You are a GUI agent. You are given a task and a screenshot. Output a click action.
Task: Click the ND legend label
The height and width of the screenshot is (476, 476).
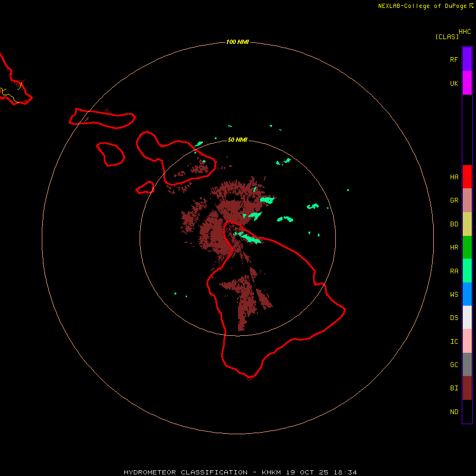454,411
